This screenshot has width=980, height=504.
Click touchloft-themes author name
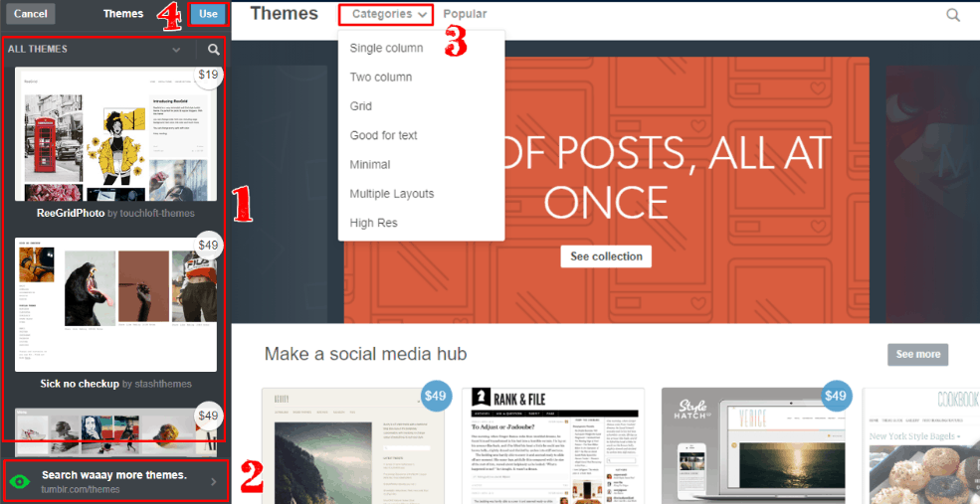[159, 213]
